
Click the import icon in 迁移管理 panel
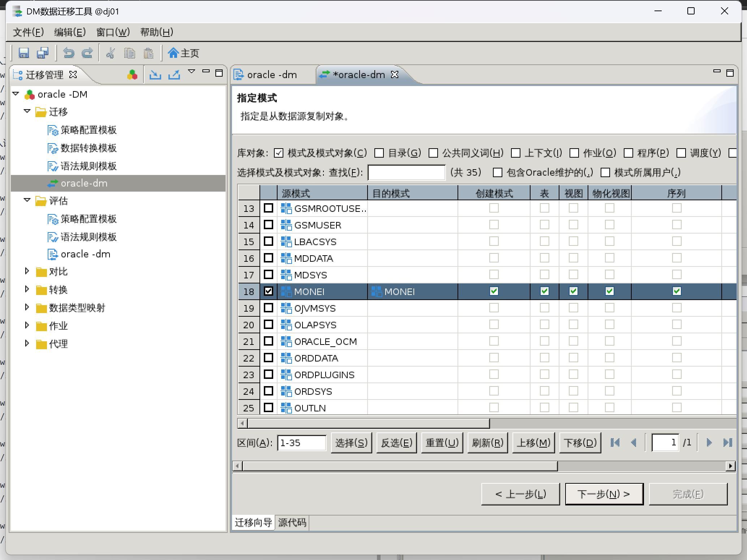pyautogui.click(x=155, y=74)
